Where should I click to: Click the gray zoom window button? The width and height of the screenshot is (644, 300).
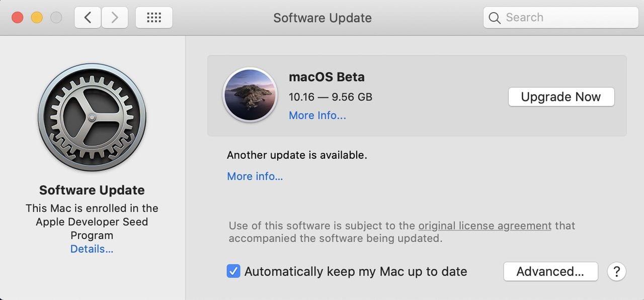click(x=56, y=18)
